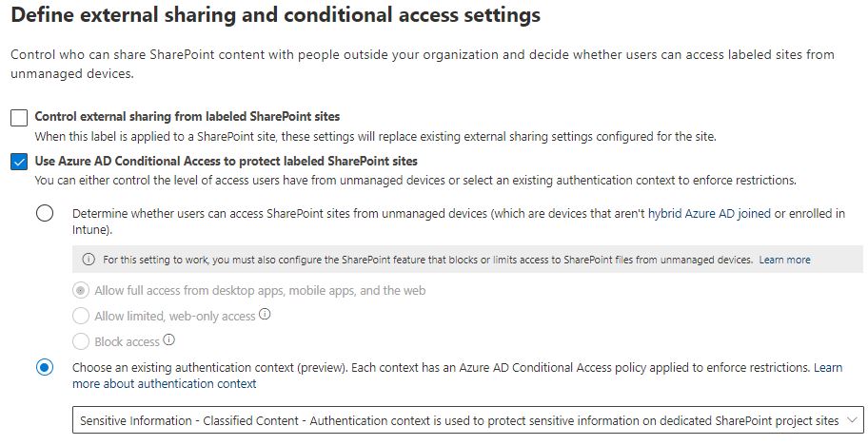Click info icon beside Block access
868x445 pixels.
coord(169,340)
